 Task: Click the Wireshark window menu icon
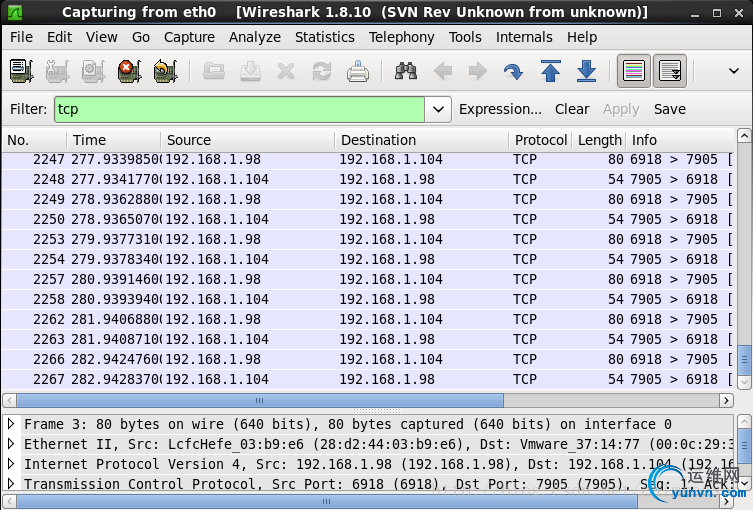15,12
